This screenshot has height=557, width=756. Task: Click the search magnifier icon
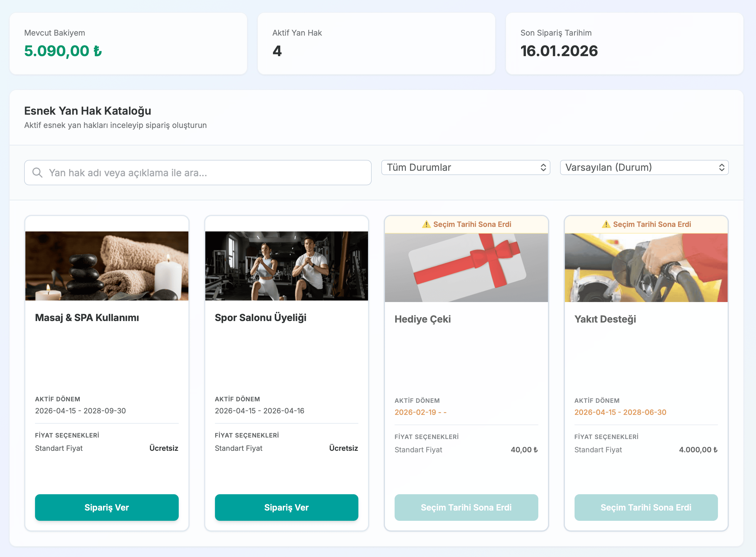37,173
